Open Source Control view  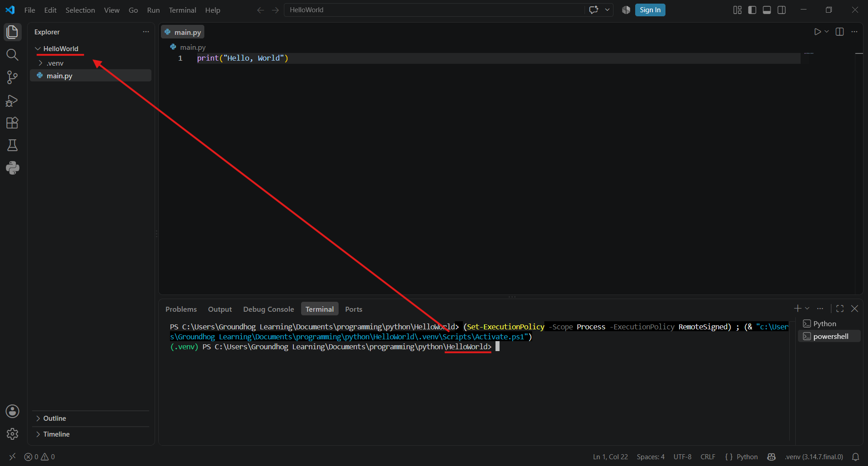12,77
